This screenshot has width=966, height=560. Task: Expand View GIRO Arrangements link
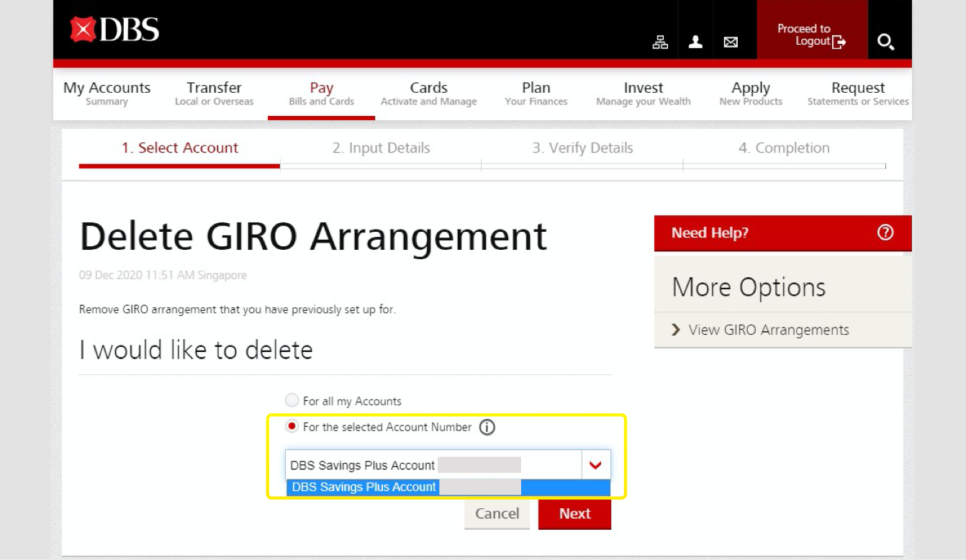click(769, 330)
